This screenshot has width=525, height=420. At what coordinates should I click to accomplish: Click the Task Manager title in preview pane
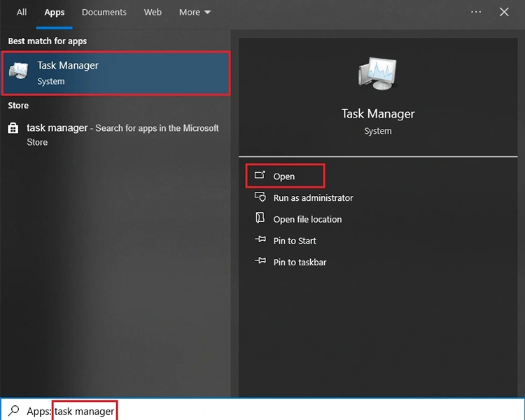click(x=378, y=114)
